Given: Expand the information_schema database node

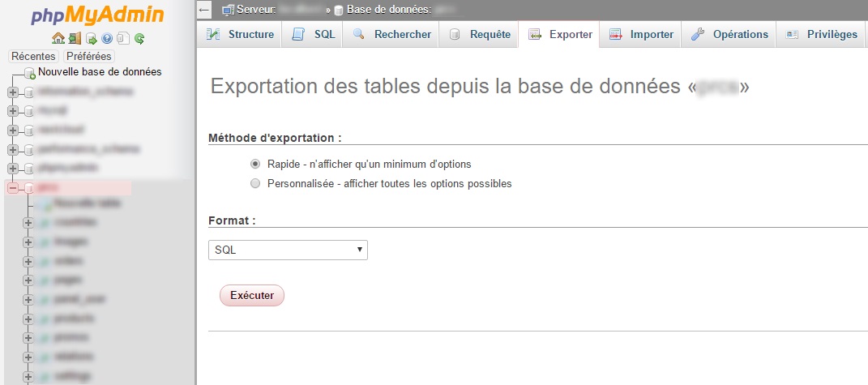Looking at the screenshot, I should click(x=12, y=92).
